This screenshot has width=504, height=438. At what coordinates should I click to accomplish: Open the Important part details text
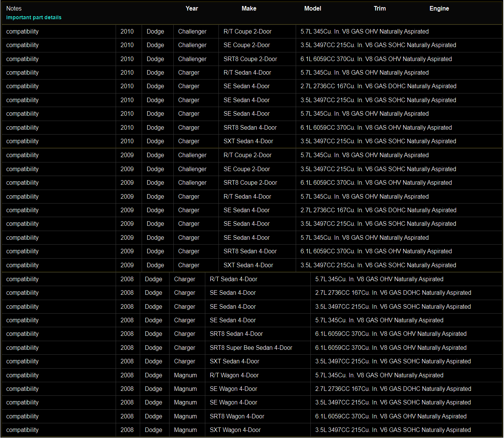pyautogui.click(x=34, y=17)
